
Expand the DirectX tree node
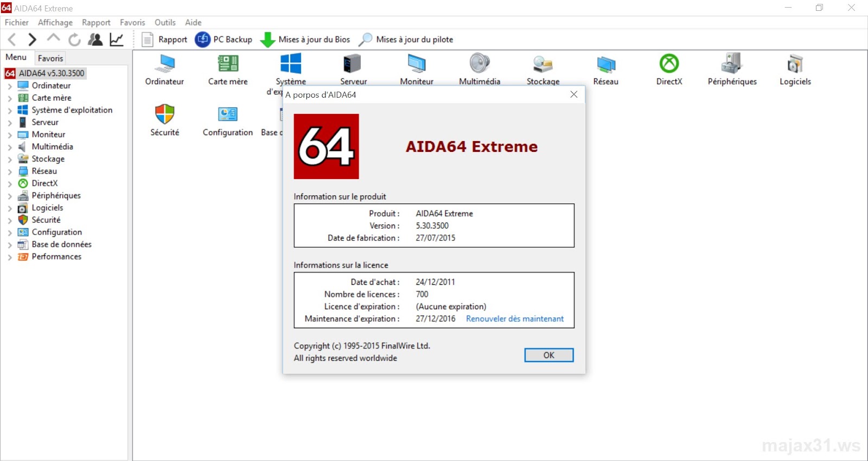(10, 184)
